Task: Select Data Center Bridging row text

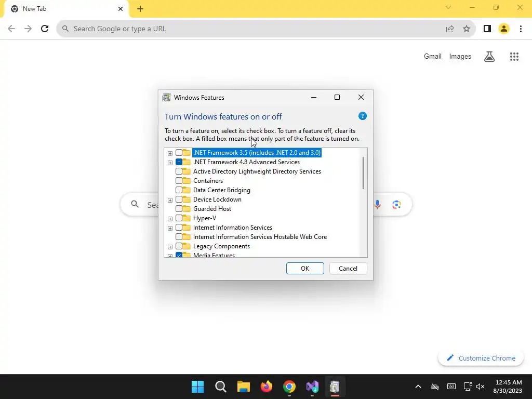Action: point(222,190)
